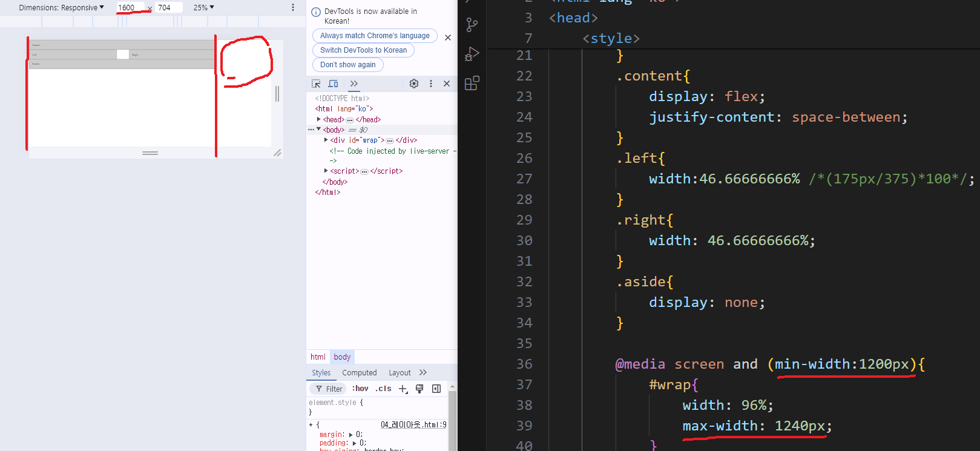The height and width of the screenshot is (451, 980).
Task: Expand the padding shorthand property
Action: pyautogui.click(x=355, y=443)
